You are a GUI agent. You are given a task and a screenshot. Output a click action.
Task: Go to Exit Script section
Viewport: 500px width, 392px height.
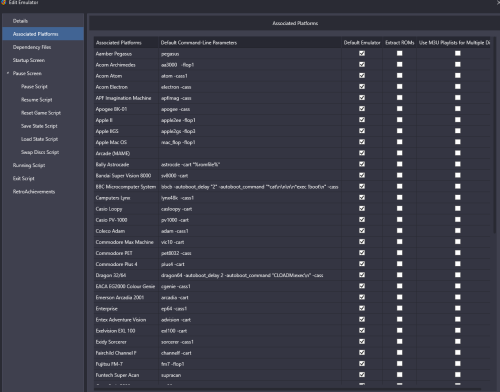24,178
